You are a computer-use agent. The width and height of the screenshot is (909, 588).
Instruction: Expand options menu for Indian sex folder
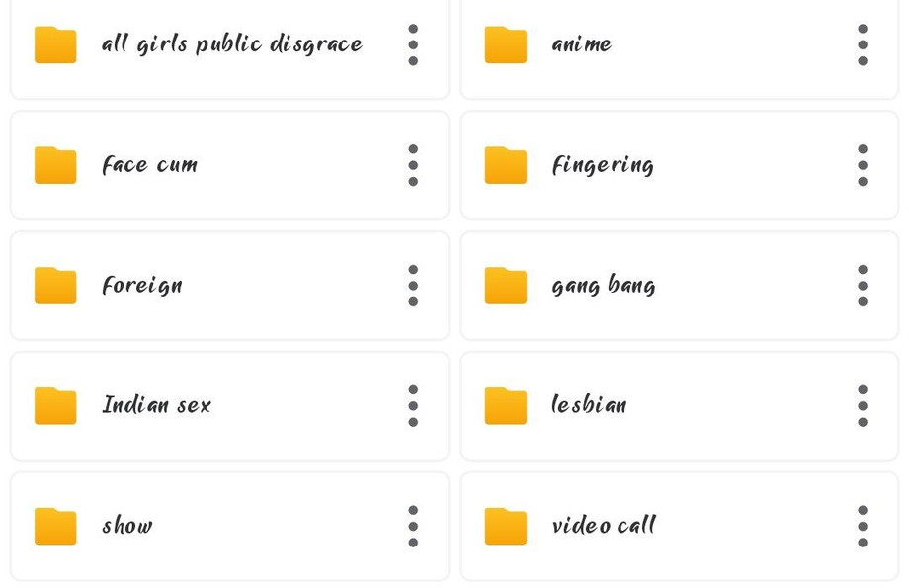[413, 406]
